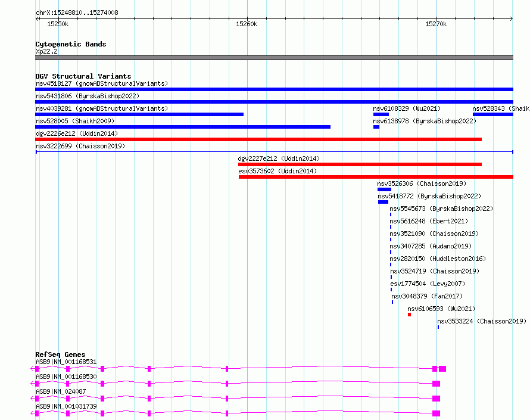
Task: Click the red nsv6106593 variant marker
Action: (409, 315)
